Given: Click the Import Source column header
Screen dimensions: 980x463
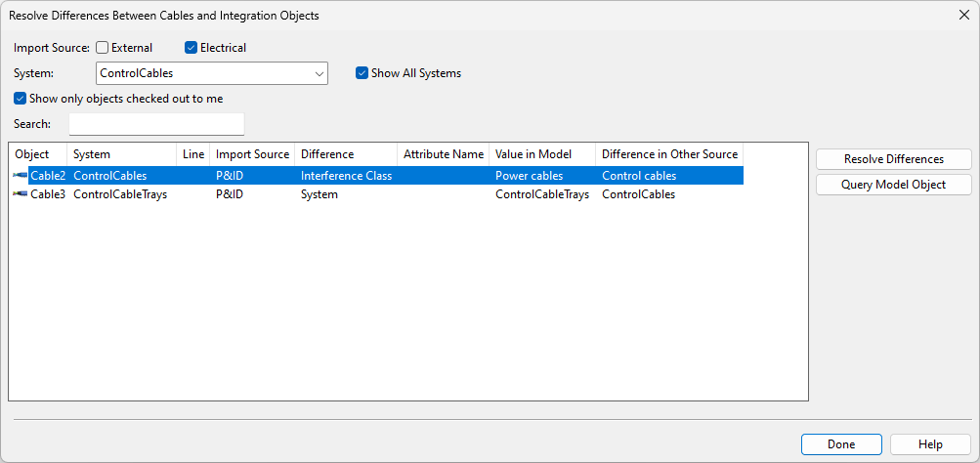Looking at the screenshot, I should coord(252,154).
